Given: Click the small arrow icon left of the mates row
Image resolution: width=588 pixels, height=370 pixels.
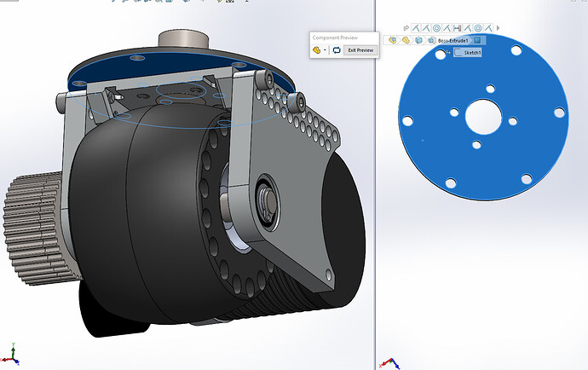Looking at the screenshot, I should (405, 28).
